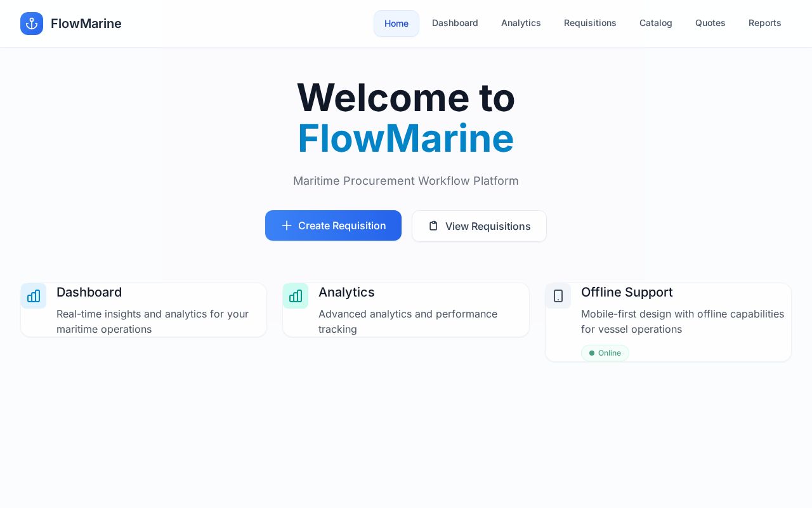The image size is (812, 508).
Task: Click the Create Requisition button
Action: (333, 225)
